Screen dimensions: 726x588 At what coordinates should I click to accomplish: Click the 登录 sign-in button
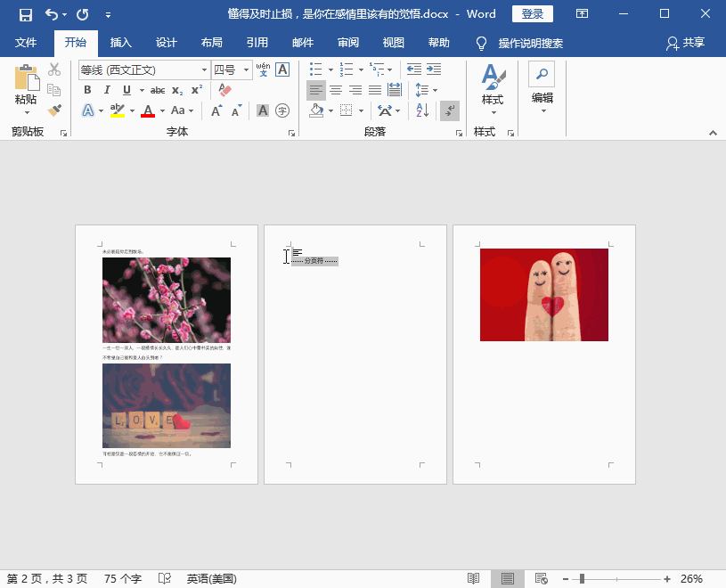533,14
